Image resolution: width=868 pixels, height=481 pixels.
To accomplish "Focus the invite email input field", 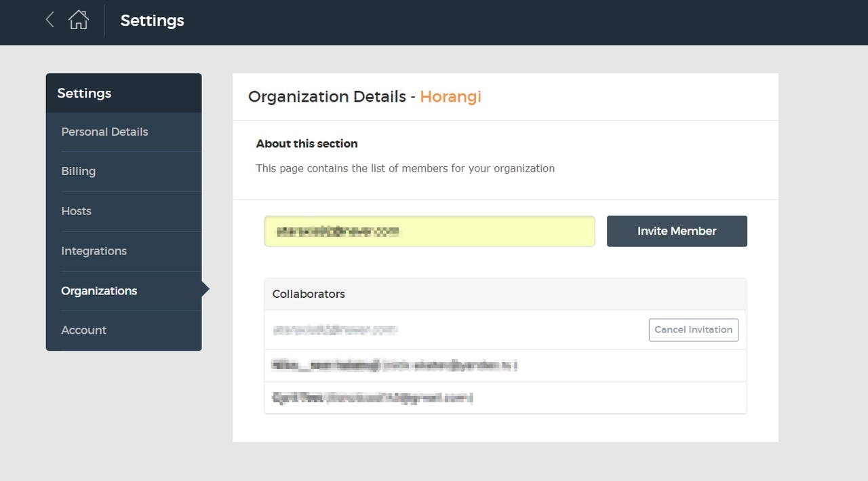I will coord(429,231).
